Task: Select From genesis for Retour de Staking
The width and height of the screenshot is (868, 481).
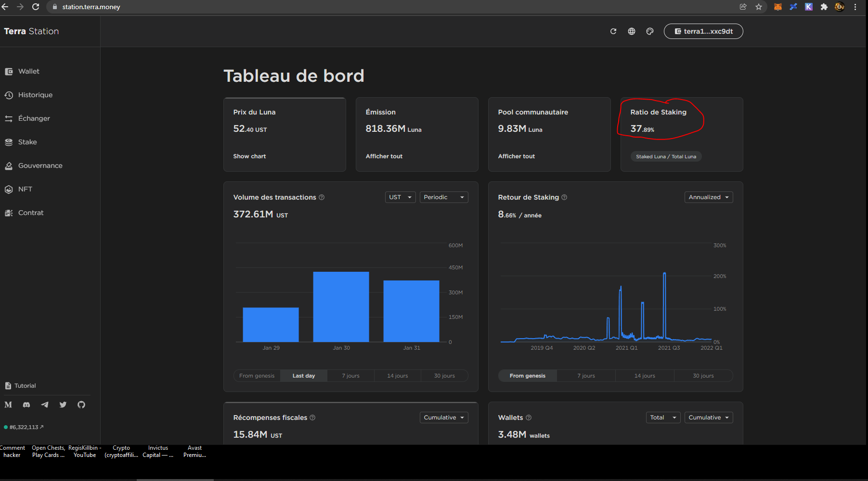Action: (x=528, y=376)
